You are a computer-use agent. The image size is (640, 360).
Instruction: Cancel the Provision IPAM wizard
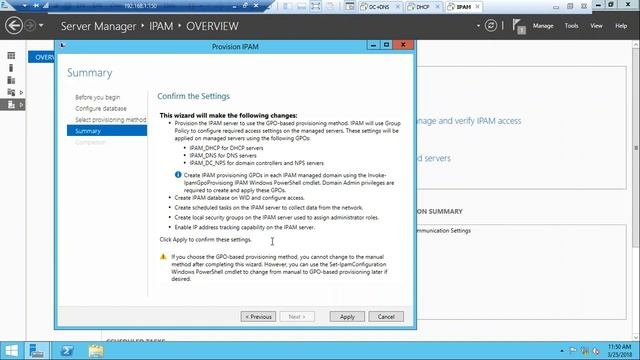coord(386,317)
